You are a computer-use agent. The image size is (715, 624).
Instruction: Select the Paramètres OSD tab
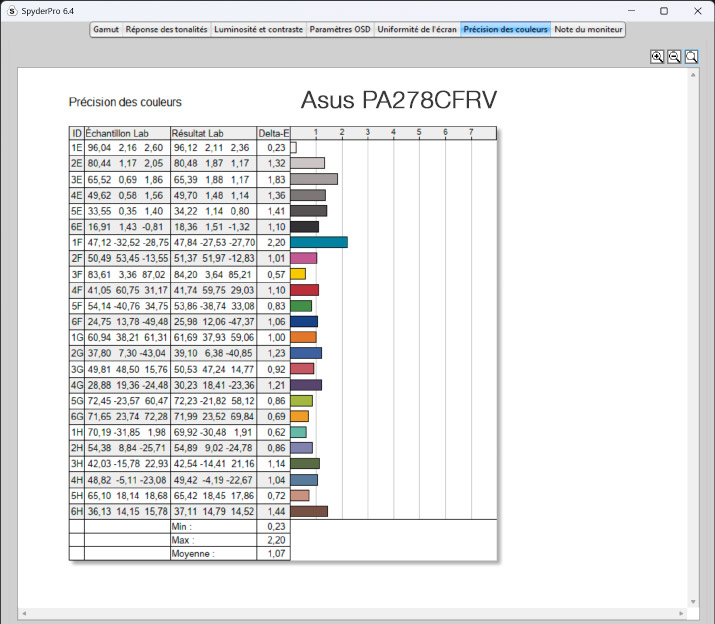point(340,30)
